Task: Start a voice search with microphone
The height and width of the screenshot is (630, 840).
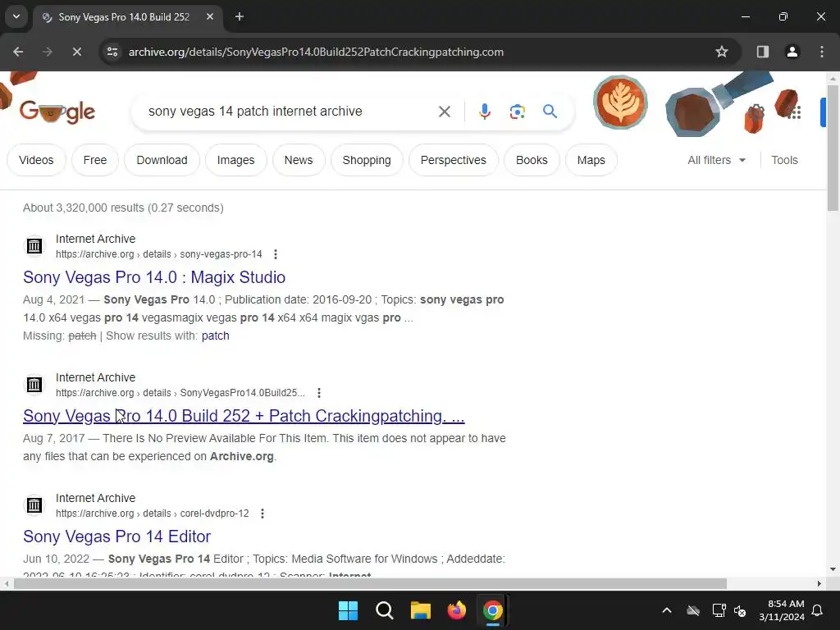Action: tap(484, 112)
